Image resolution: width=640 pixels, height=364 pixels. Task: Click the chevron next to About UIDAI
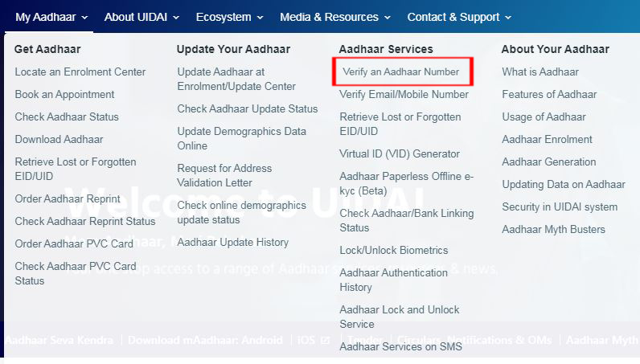176,18
